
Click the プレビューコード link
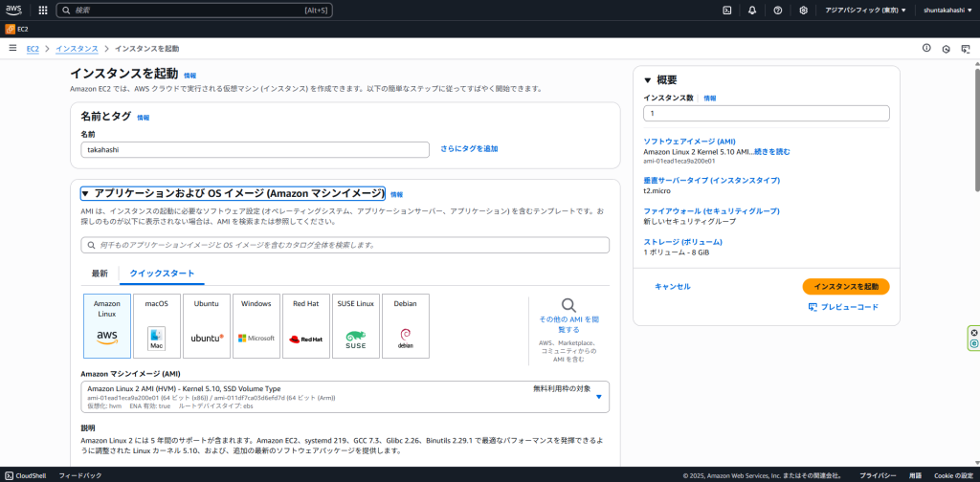click(849, 307)
